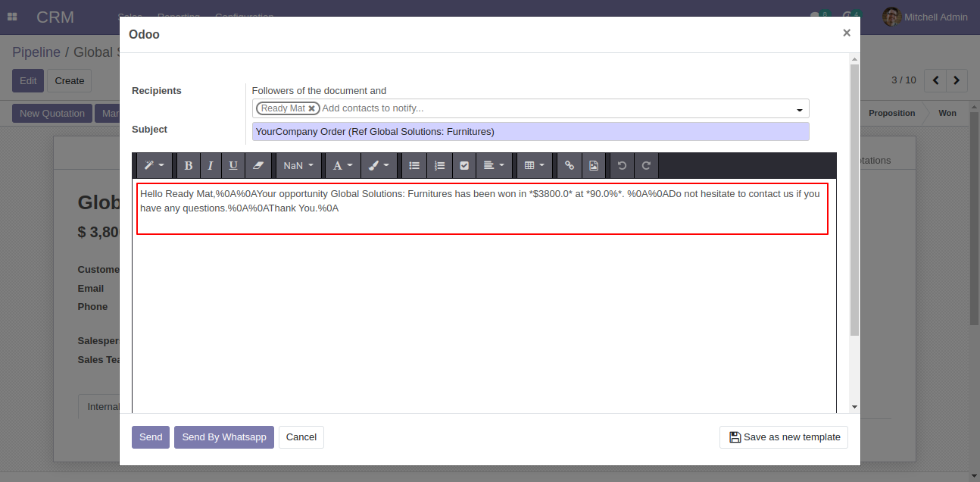Select the Proposition stage

pyautogui.click(x=891, y=113)
